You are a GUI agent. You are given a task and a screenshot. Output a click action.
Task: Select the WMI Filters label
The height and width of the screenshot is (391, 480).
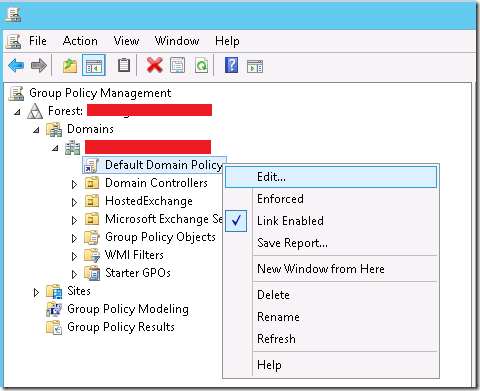click(134, 255)
